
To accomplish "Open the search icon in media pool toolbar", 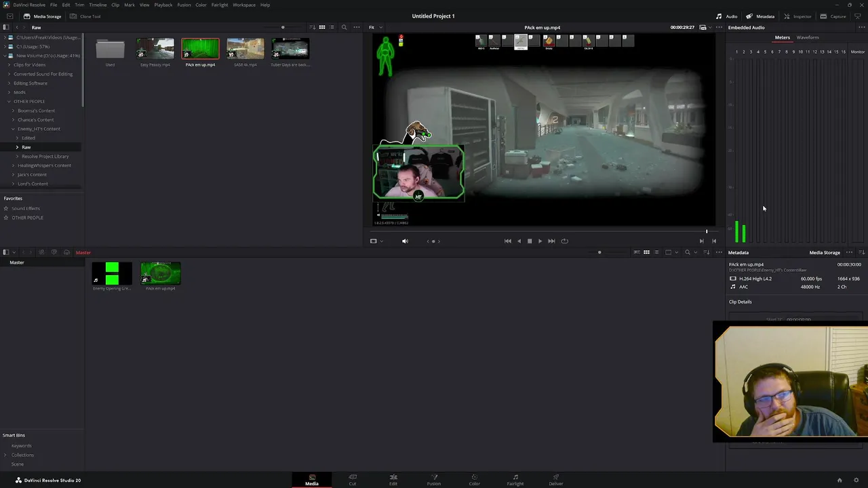I will click(687, 252).
